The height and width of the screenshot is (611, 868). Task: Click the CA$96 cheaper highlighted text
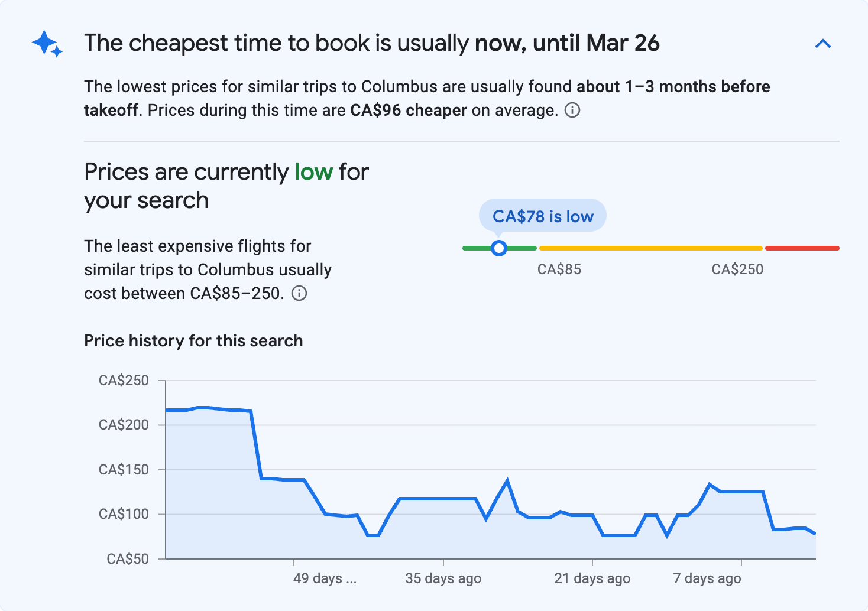pos(408,110)
